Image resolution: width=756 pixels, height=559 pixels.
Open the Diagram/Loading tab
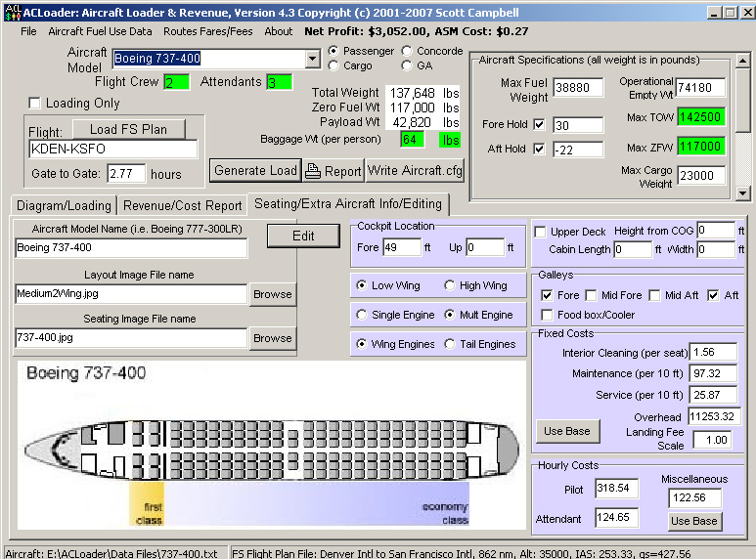pyautogui.click(x=62, y=205)
